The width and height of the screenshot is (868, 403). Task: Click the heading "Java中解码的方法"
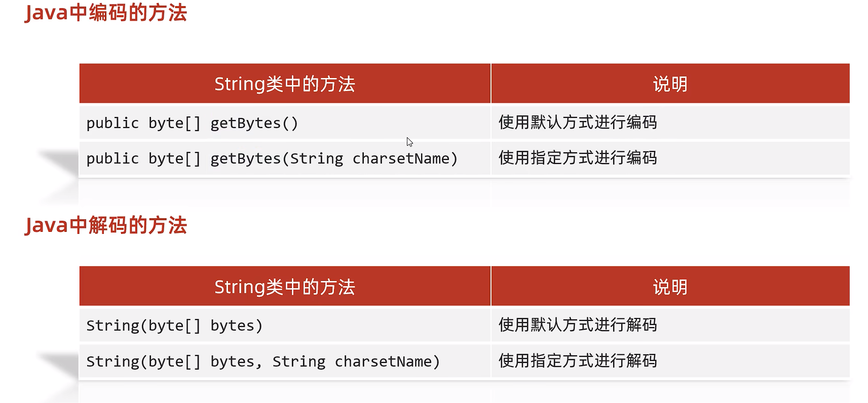[106, 225]
